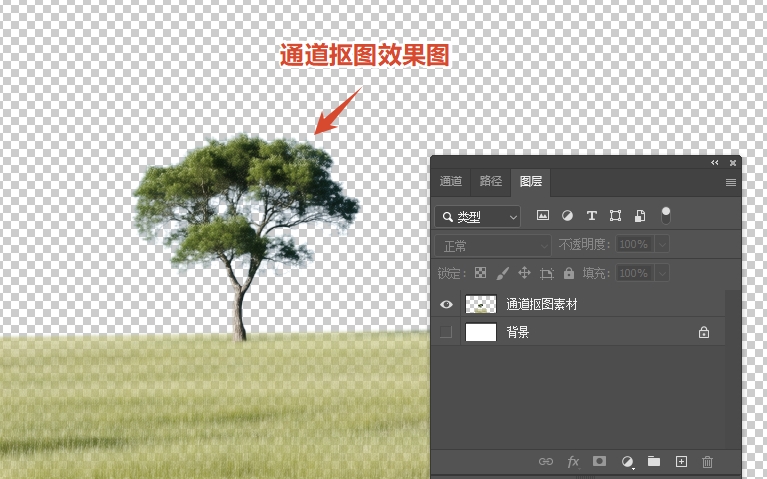The width and height of the screenshot is (767, 479).
Task: Hide the 通道抠图素材 layer eye
Action: coord(446,304)
